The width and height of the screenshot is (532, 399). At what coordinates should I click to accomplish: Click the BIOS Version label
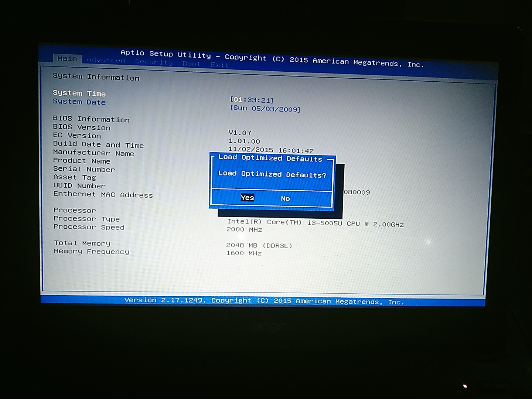point(82,127)
